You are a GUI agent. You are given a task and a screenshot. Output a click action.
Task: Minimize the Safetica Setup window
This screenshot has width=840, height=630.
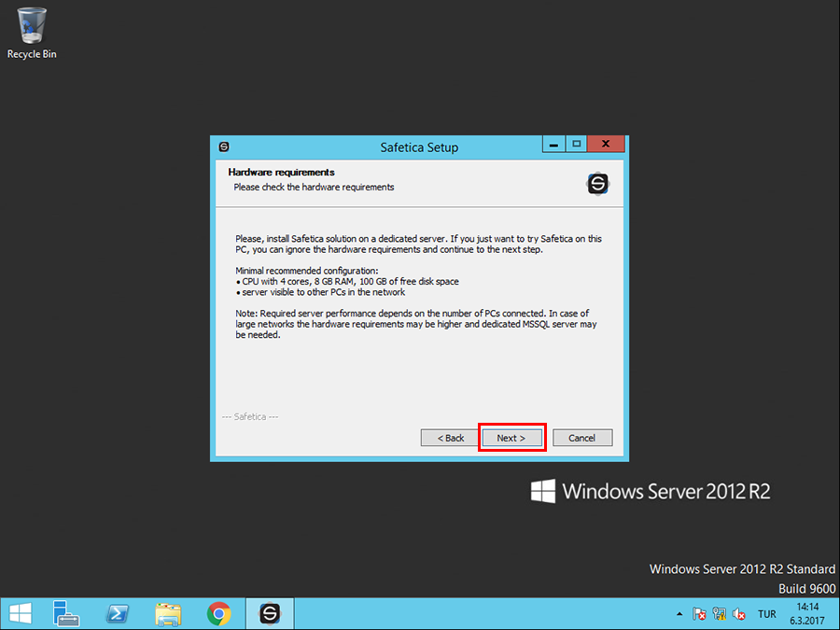click(553, 144)
